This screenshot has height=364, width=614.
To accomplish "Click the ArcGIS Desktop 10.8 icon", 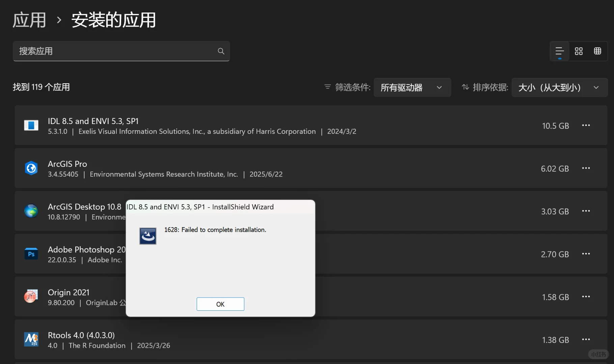I will (31, 211).
